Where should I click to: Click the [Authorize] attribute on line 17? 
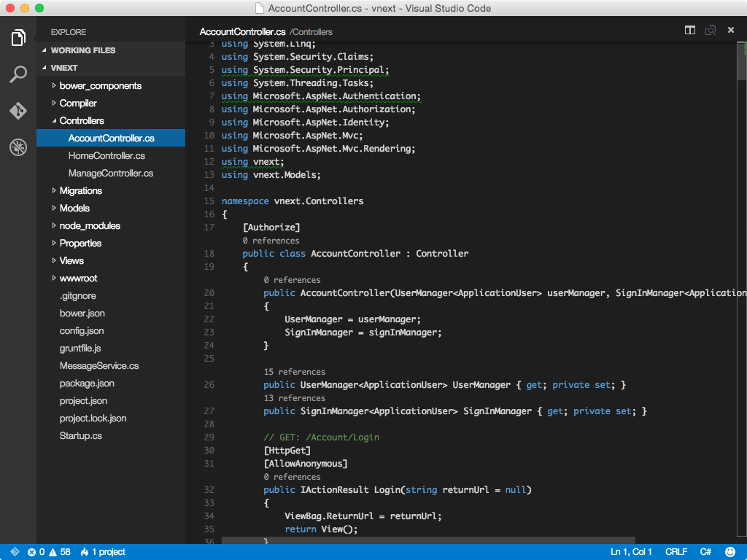(271, 227)
